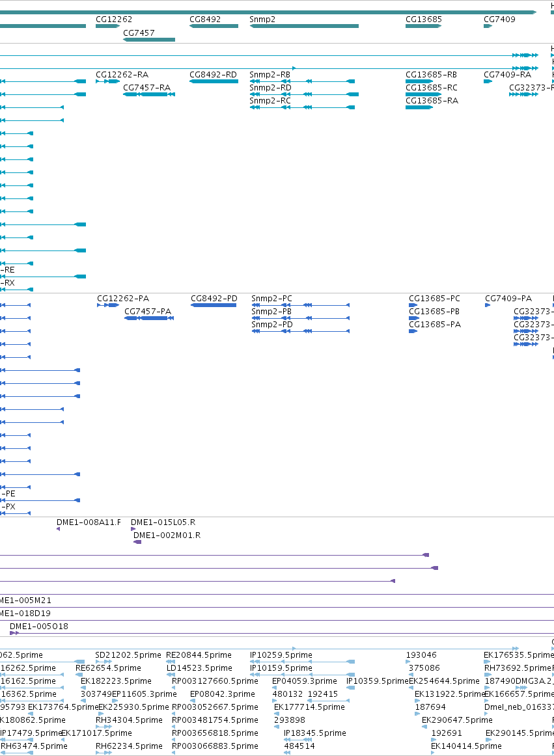Click protein Snmp2-PB
The height and width of the screenshot is (756, 554).
pyautogui.click(x=271, y=312)
